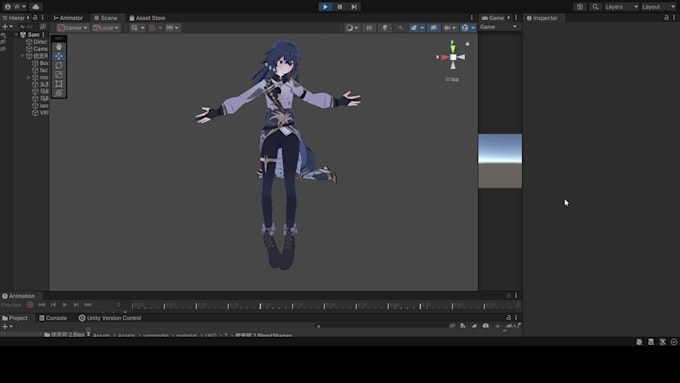
Task: Toggle 2D view in Scene toolbar
Action: click(x=369, y=28)
